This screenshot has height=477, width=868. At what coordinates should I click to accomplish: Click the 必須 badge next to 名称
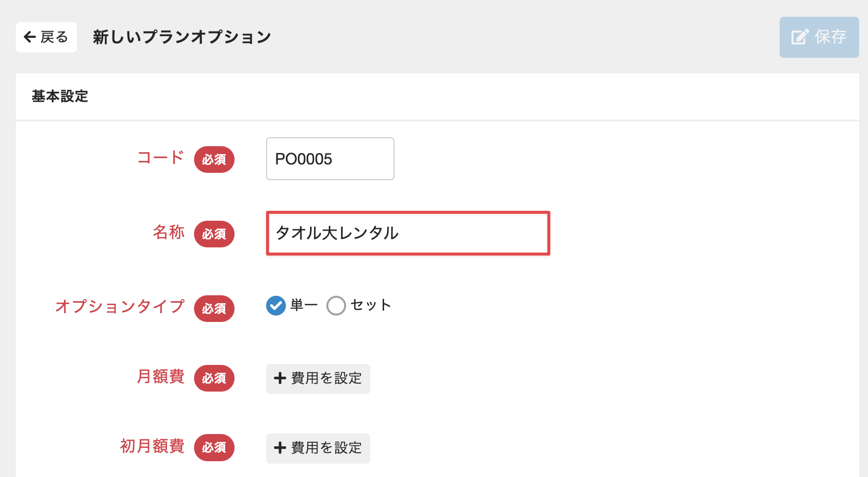(x=214, y=234)
